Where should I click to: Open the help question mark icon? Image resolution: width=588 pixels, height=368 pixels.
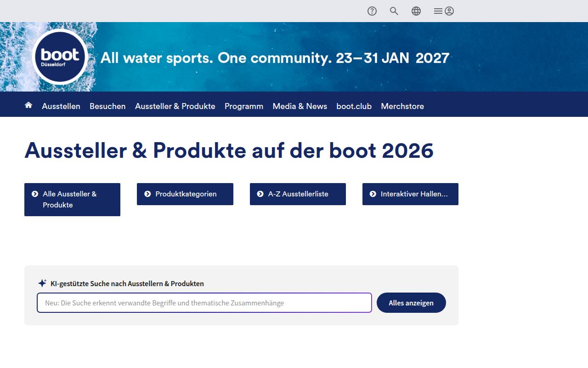(x=372, y=11)
